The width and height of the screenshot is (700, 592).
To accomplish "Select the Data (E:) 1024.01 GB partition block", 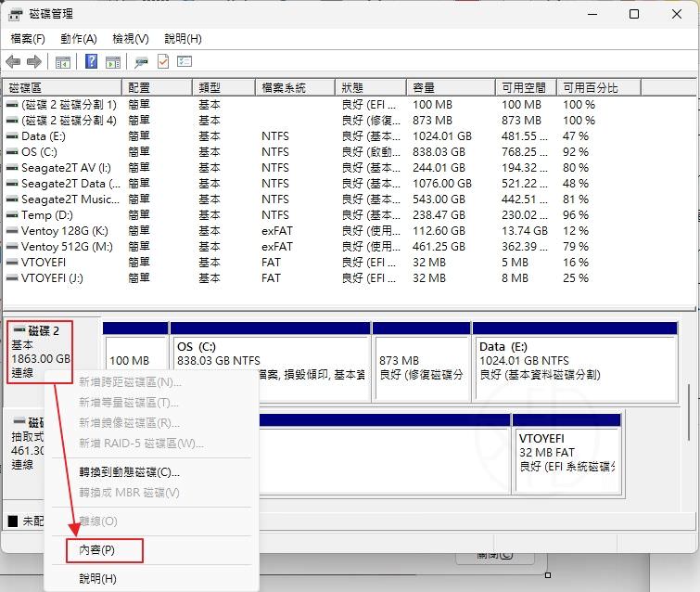I will click(x=575, y=362).
